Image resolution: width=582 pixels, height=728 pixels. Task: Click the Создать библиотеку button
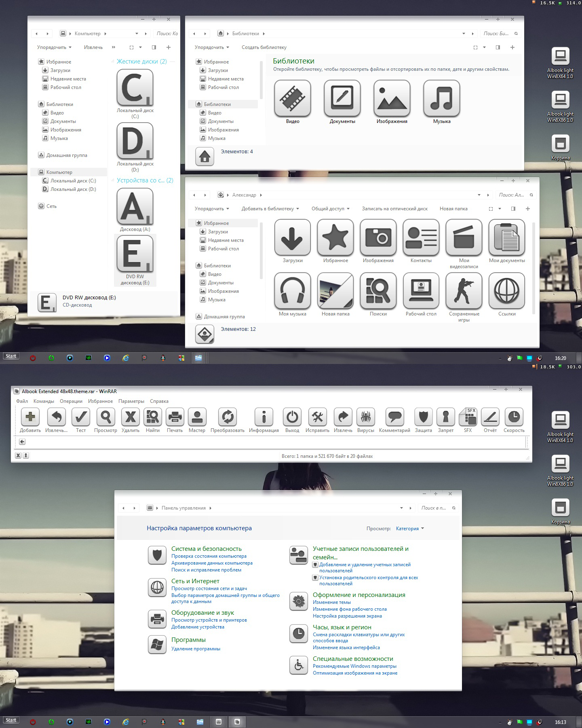(x=264, y=47)
